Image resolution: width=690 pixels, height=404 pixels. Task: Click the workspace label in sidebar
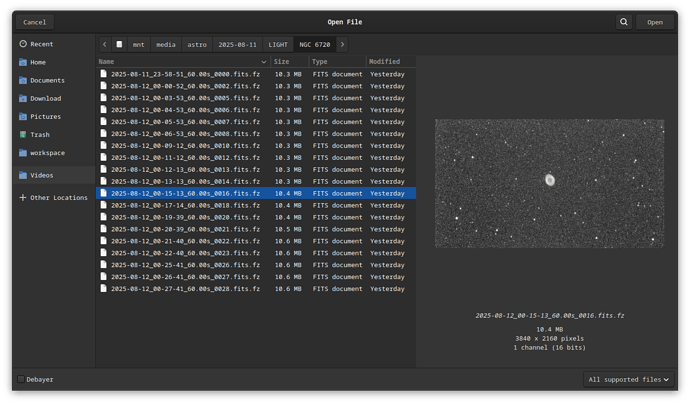click(x=48, y=153)
